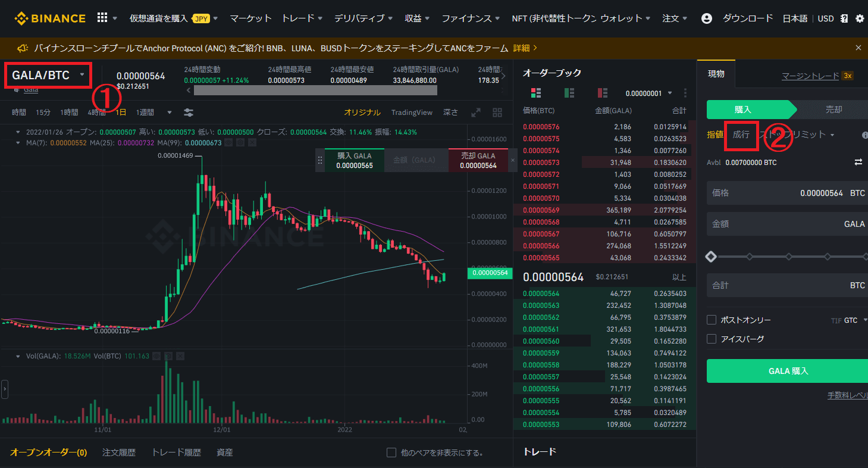The image size is (868, 468).
Task: Open the マーケット menu item
Action: [250, 18]
